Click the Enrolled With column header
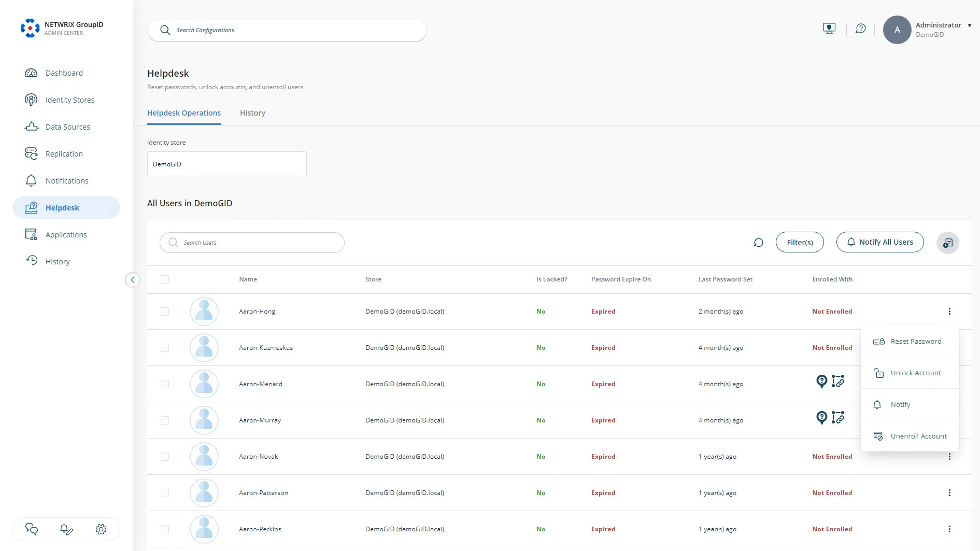 tap(832, 279)
